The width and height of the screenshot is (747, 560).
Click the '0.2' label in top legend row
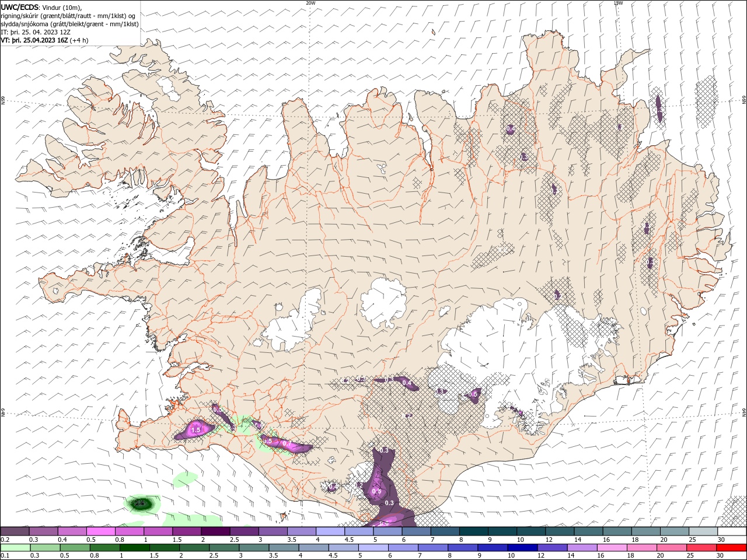(x=5, y=540)
